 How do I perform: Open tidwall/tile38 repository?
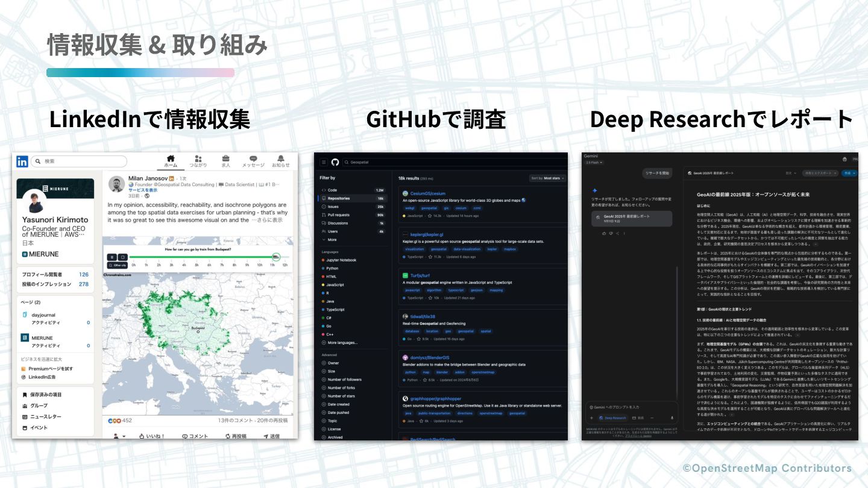coord(423,316)
